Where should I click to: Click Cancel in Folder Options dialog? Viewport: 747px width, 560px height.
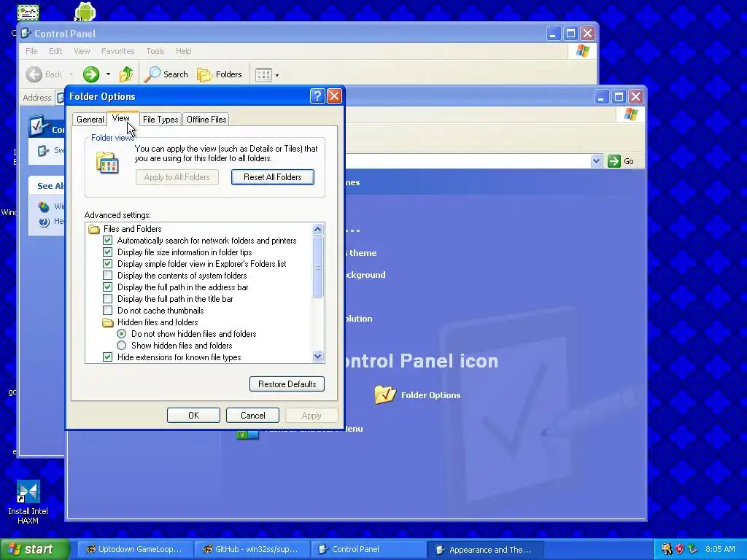(253, 415)
